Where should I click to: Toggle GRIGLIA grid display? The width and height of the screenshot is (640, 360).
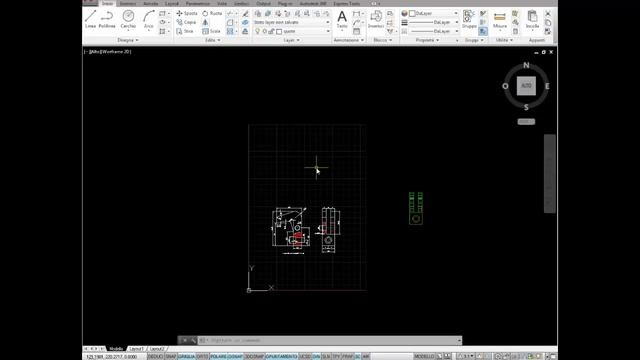[x=187, y=356]
